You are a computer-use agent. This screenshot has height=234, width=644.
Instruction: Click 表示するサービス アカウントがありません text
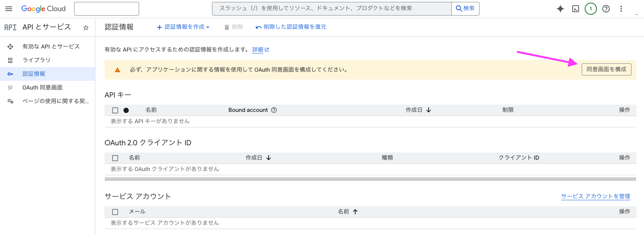tap(165, 223)
